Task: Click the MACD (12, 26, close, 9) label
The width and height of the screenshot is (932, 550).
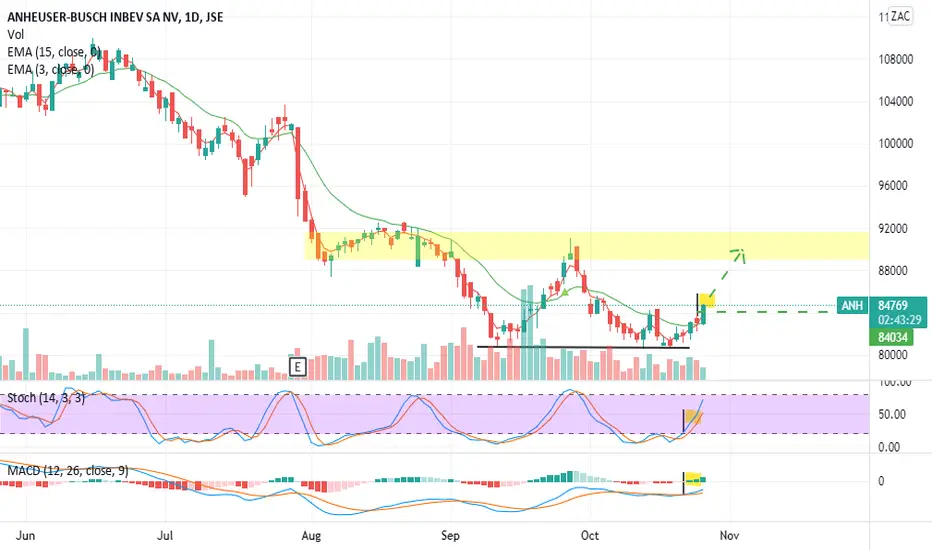Action: pyautogui.click(x=68, y=471)
